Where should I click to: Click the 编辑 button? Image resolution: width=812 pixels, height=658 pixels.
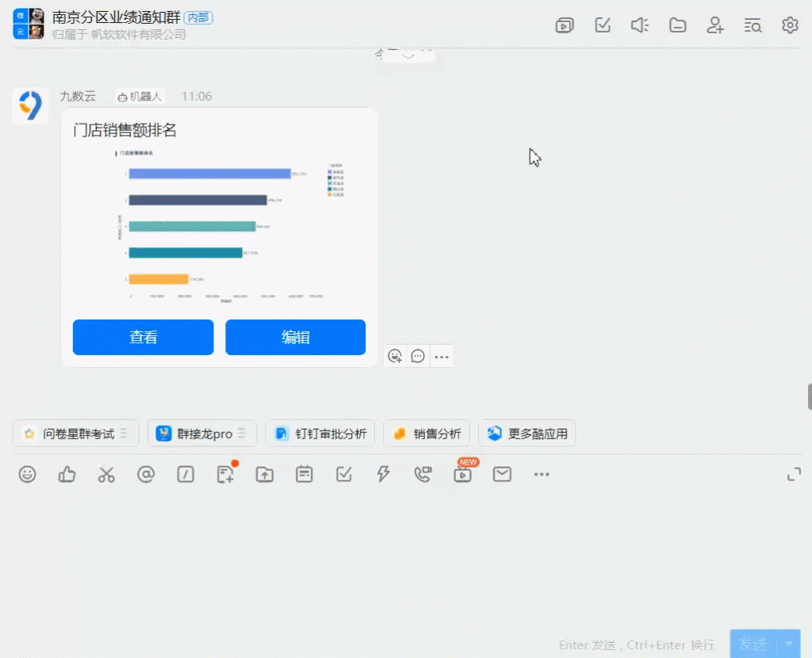click(295, 338)
